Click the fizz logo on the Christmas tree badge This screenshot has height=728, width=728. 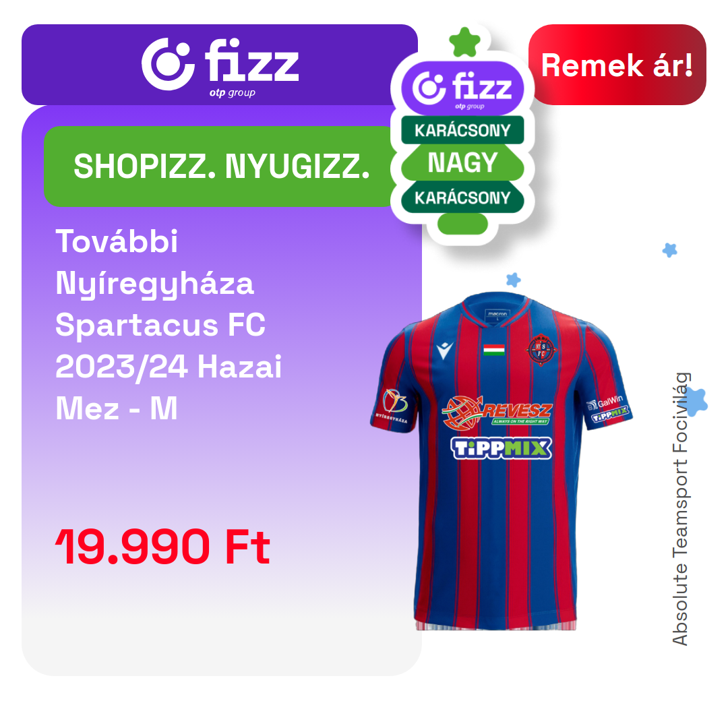[462, 88]
